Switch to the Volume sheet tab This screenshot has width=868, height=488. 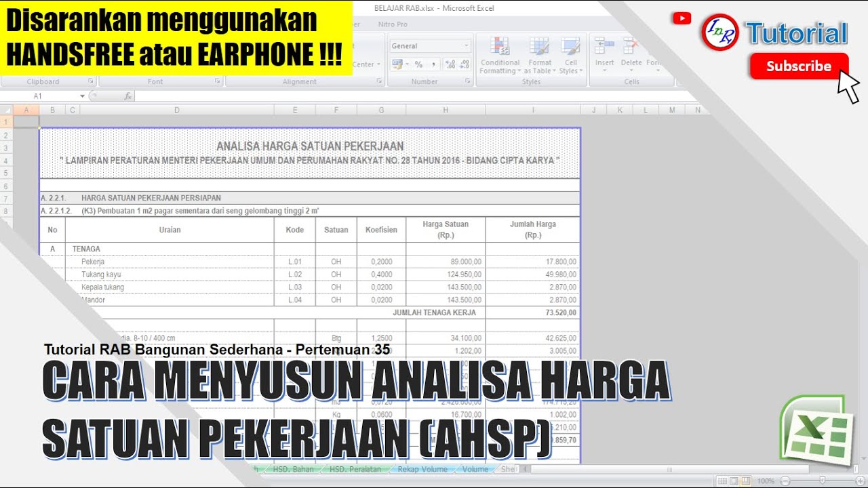click(475, 469)
